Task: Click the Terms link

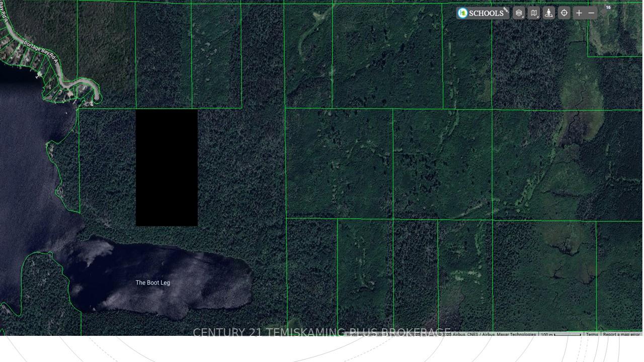Action: click(x=592, y=334)
